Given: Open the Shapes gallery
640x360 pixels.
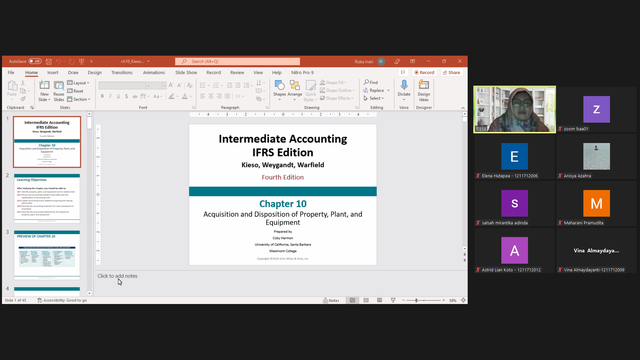Looking at the screenshot, I should point(280,90).
